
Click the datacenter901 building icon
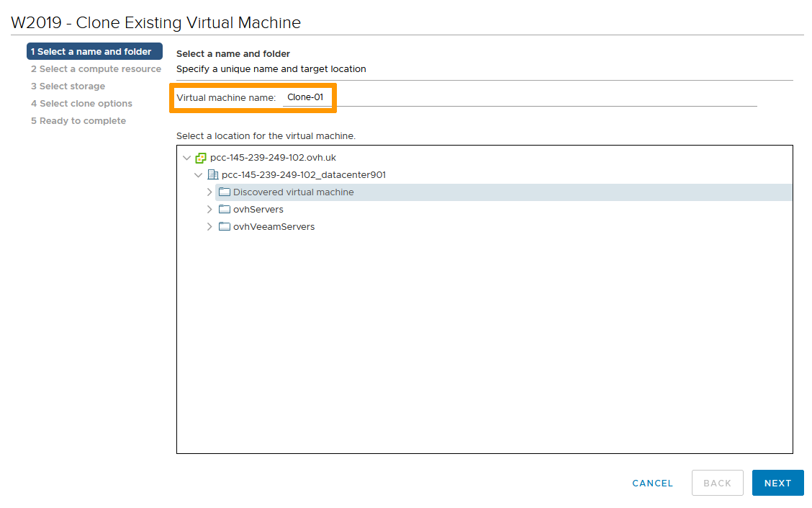pos(212,175)
